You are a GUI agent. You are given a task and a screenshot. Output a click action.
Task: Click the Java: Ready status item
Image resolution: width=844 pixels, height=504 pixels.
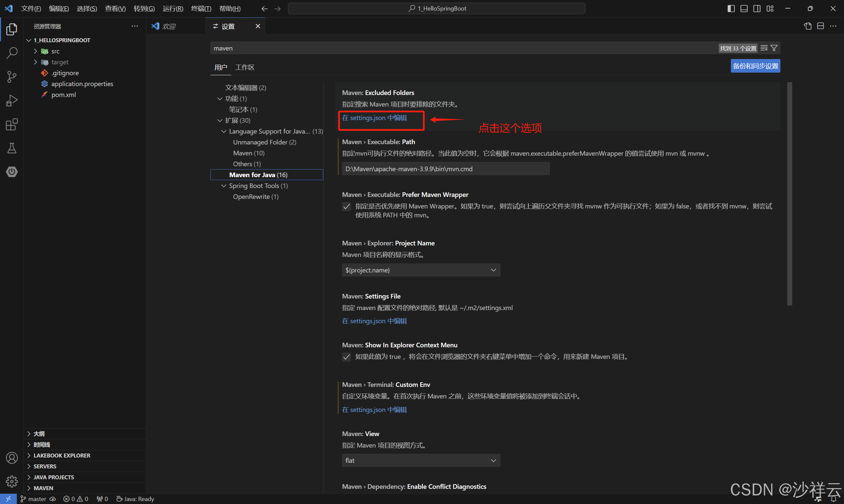135,499
